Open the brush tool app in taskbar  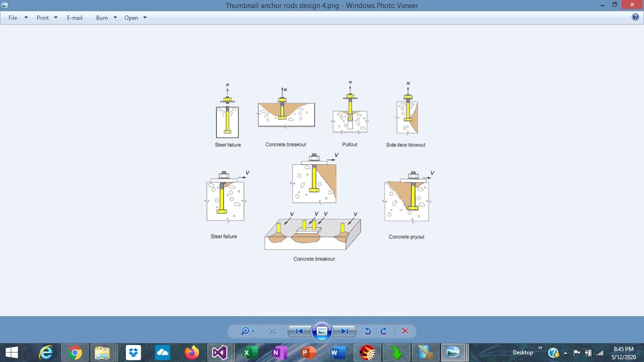tap(426, 352)
